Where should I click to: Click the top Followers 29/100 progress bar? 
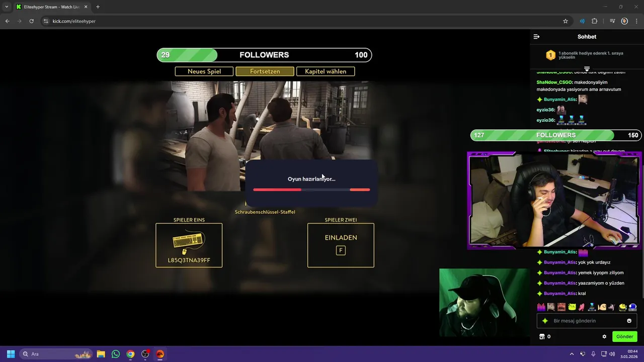264,55
